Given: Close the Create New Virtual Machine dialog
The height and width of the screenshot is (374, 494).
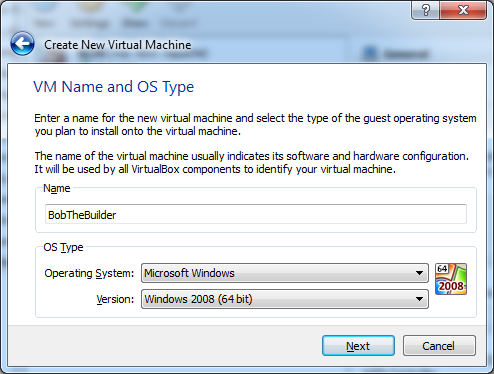Looking at the screenshot, I should [x=463, y=10].
